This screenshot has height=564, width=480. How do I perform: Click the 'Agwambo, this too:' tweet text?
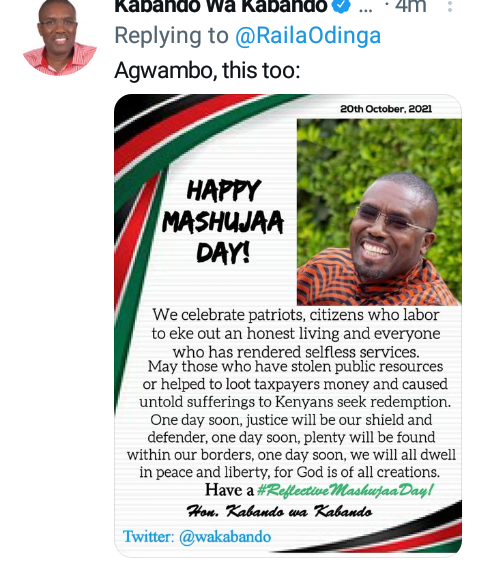coord(207,70)
